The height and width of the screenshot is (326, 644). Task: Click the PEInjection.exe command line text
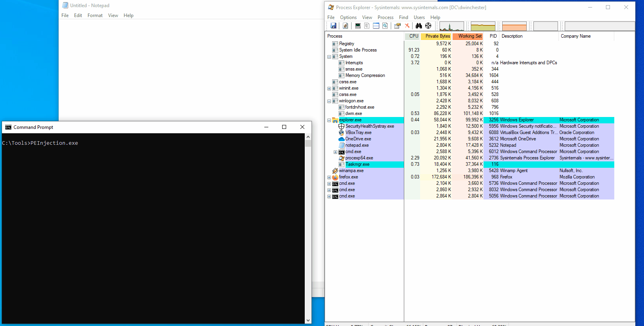coord(54,143)
